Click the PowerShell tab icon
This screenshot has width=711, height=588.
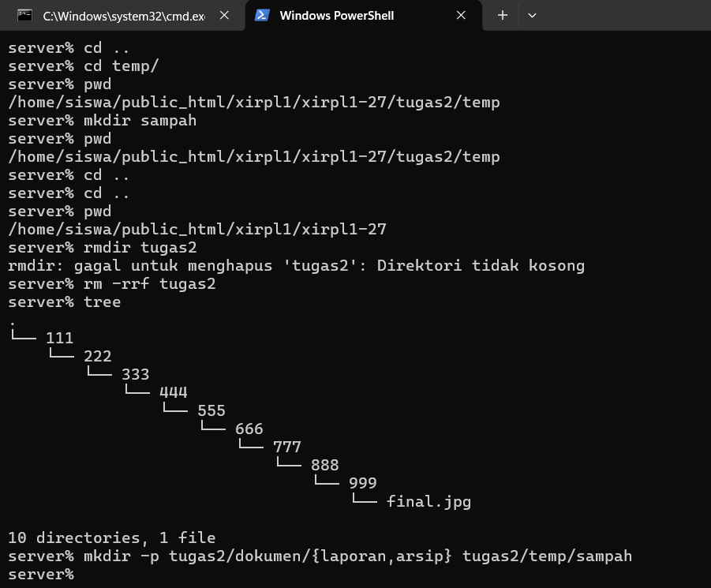(x=262, y=16)
